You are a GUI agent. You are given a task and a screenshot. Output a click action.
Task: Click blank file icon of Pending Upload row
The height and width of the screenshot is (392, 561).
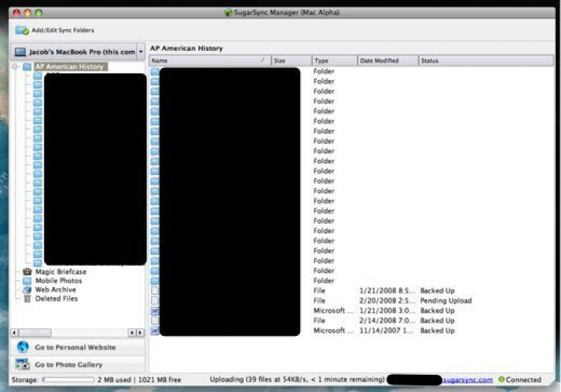coord(155,301)
